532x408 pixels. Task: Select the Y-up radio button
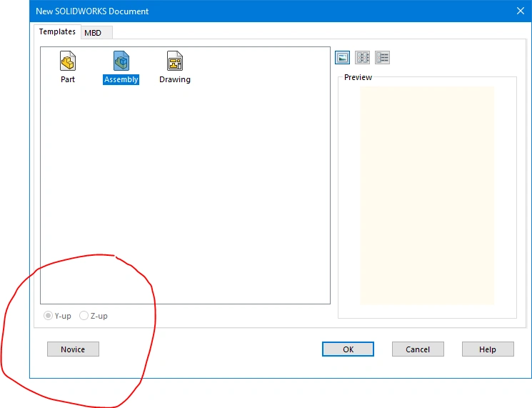click(x=48, y=316)
